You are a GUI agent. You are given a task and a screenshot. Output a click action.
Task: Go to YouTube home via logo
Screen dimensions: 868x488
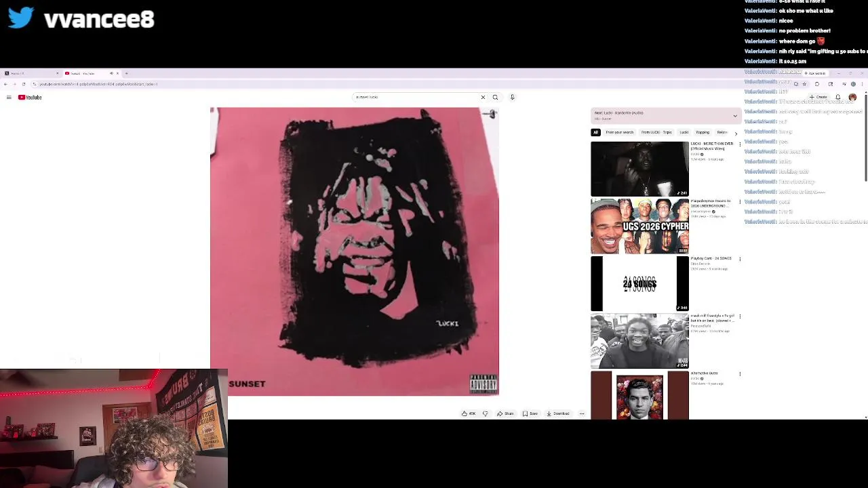[x=30, y=98]
